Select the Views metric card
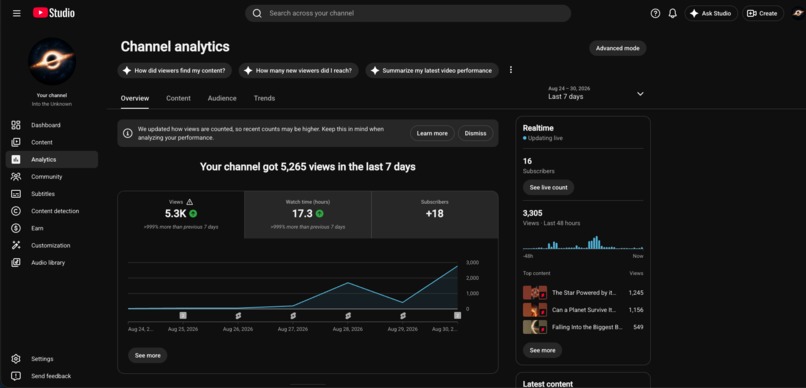Image resolution: width=806 pixels, height=388 pixels. [x=181, y=215]
